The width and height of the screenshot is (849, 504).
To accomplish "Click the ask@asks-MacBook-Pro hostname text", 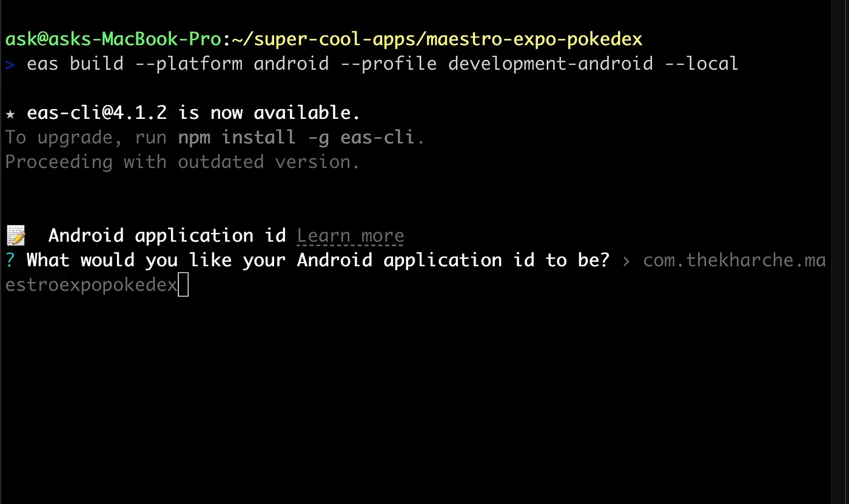I will [113, 39].
